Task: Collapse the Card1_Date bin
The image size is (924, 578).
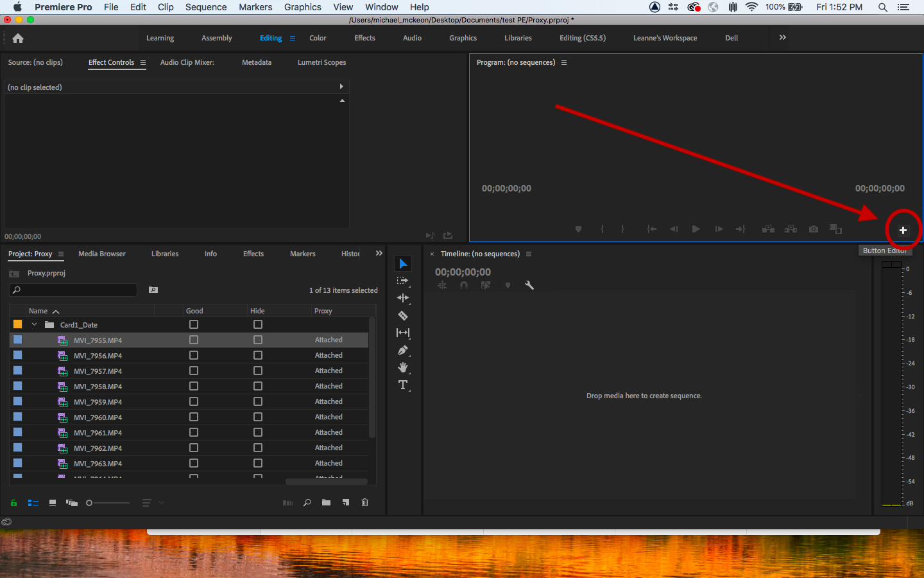Action: [x=35, y=325]
